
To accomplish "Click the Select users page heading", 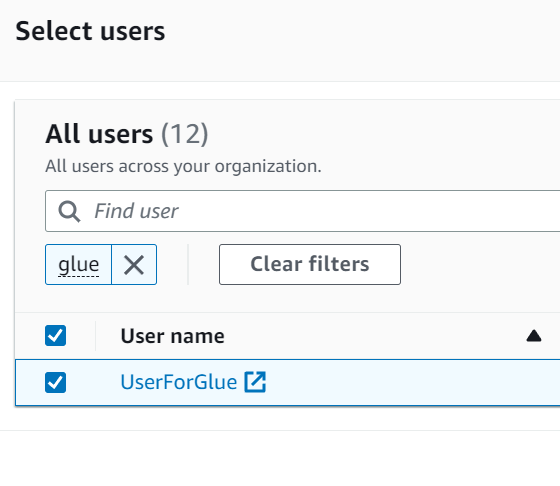I will [x=90, y=31].
